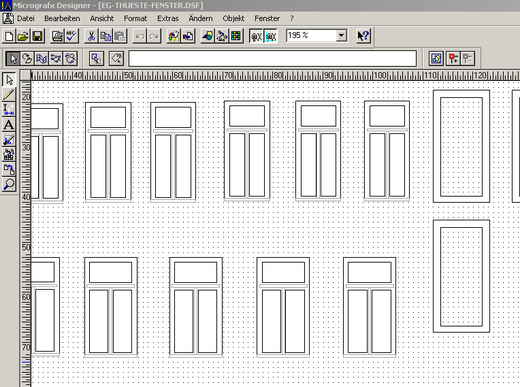Click the tag/label properties icon
The height and width of the screenshot is (387, 520).
click(116, 59)
